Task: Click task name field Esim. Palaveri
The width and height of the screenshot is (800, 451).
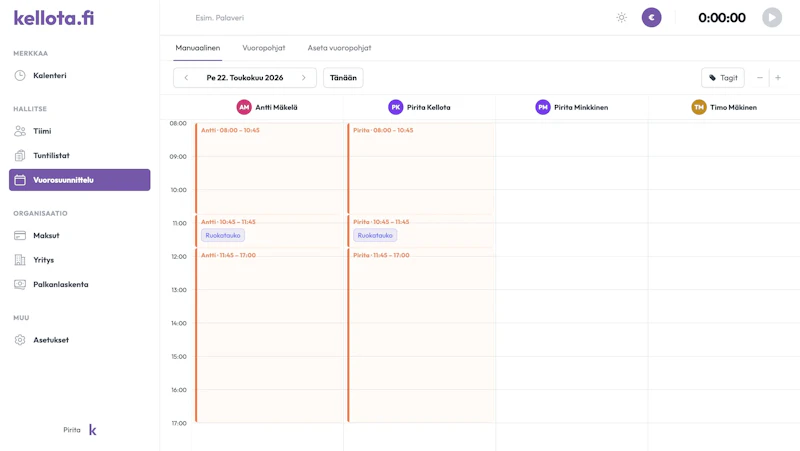Action: pos(219,18)
